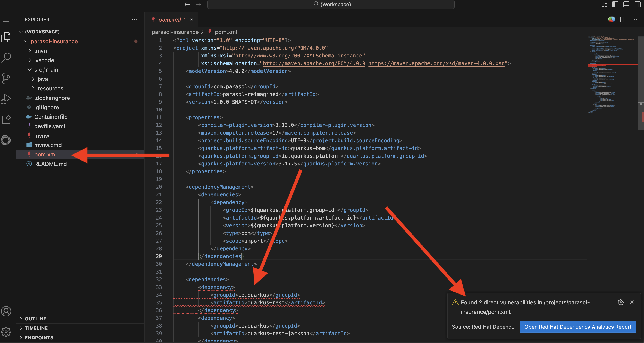Open the OpenShift extension view
The image size is (644, 343).
(x=6, y=140)
